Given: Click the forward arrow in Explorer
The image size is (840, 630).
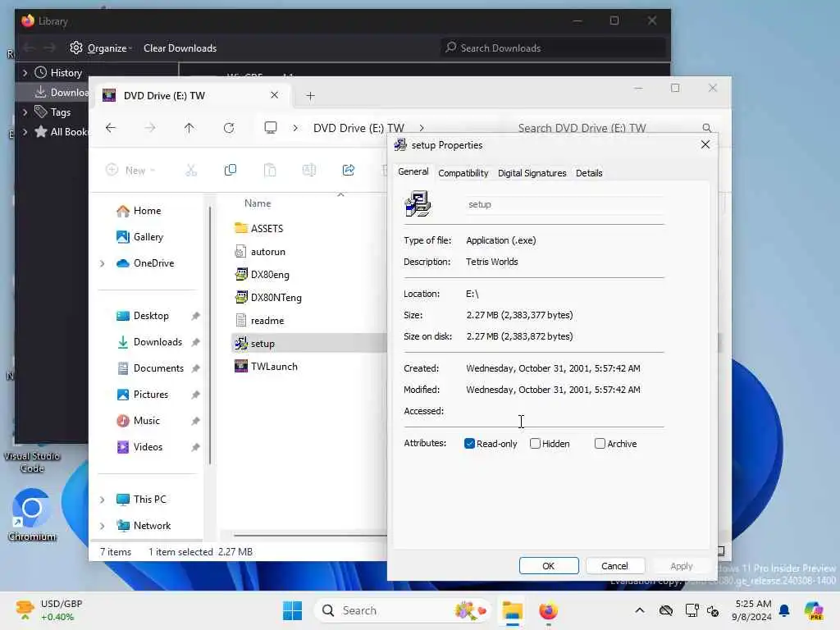Looking at the screenshot, I should (x=150, y=127).
